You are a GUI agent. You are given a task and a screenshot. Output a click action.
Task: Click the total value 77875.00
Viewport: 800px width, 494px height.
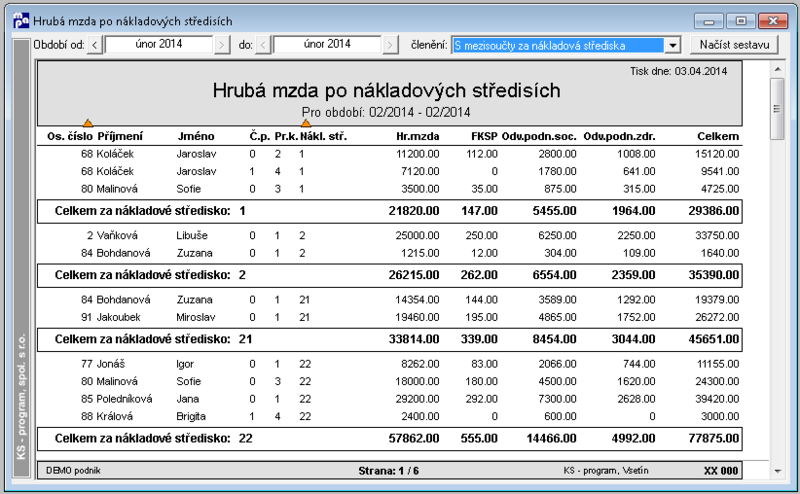click(713, 439)
